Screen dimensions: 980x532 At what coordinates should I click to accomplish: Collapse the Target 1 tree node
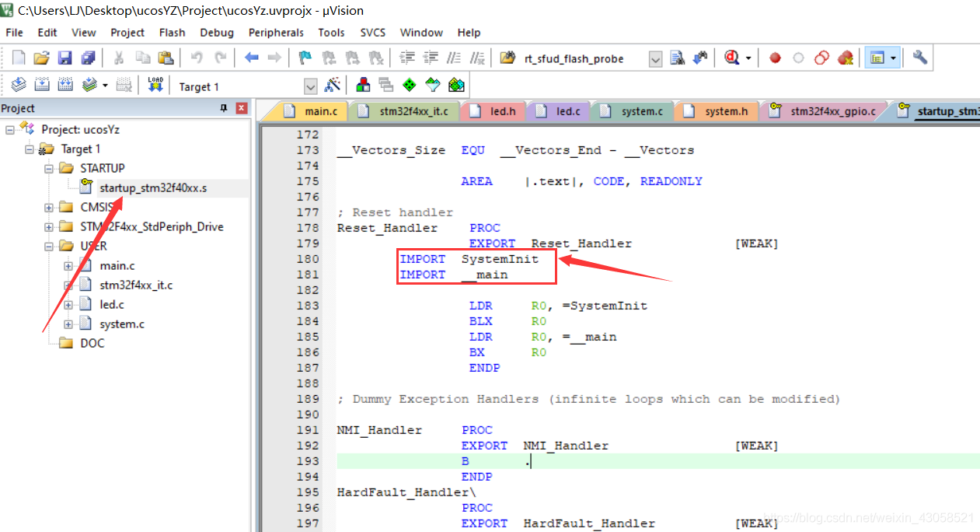[x=30, y=149]
